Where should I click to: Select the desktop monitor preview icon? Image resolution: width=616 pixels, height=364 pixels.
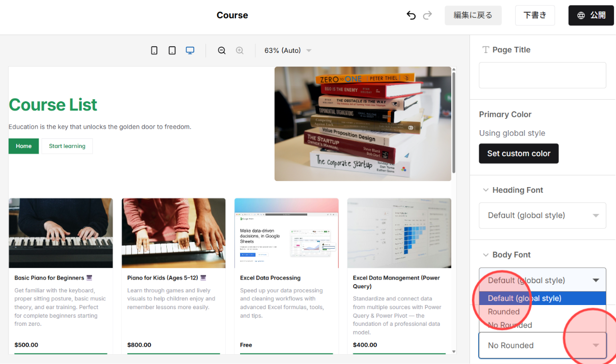190,50
